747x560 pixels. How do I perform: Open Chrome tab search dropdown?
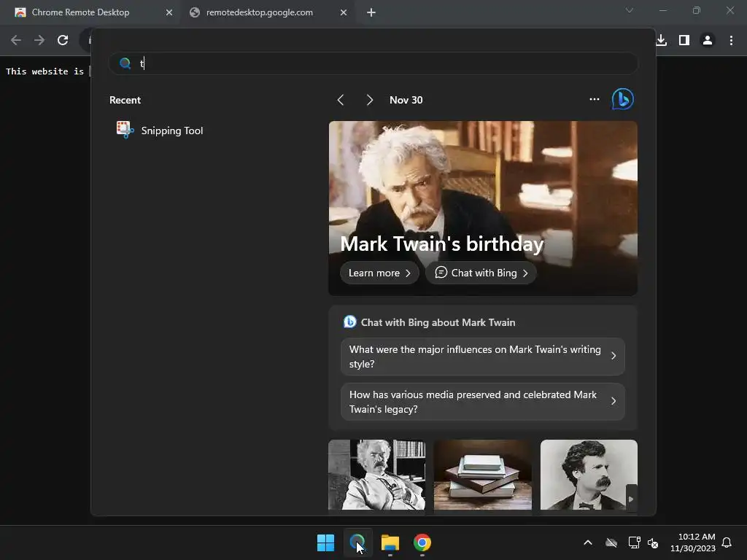coord(630,10)
